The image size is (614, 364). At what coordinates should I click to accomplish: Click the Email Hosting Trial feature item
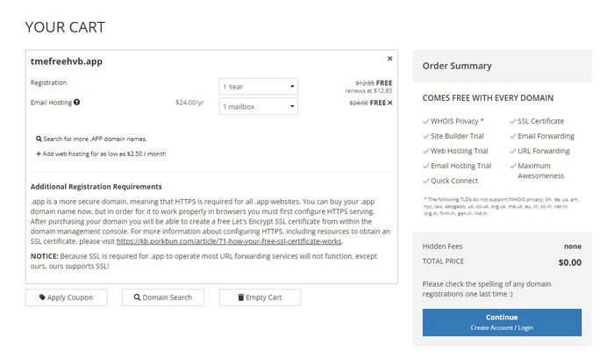[x=460, y=166]
